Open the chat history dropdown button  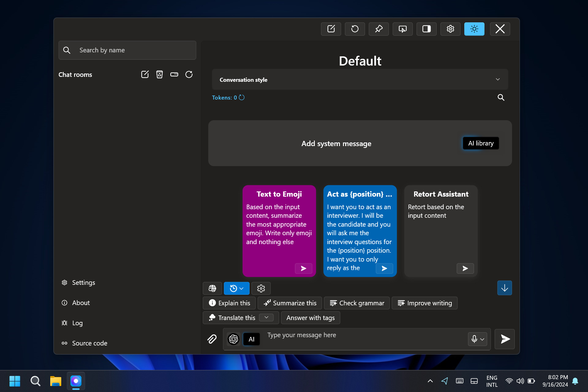coord(236,288)
